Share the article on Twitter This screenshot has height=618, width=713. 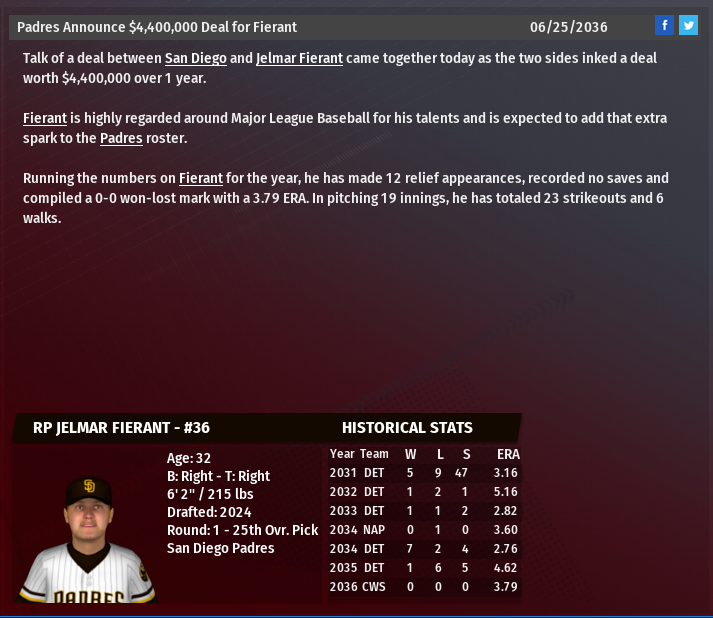688,26
